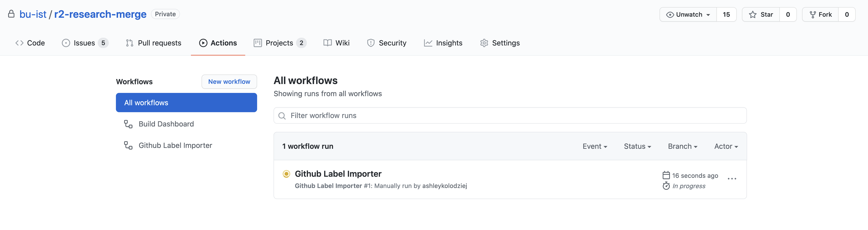Create a New workflow

tap(229, 82)
